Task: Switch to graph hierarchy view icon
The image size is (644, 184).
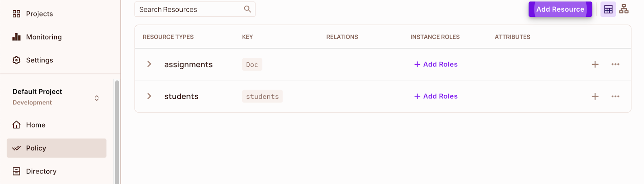Action: (x=624, y=9)
